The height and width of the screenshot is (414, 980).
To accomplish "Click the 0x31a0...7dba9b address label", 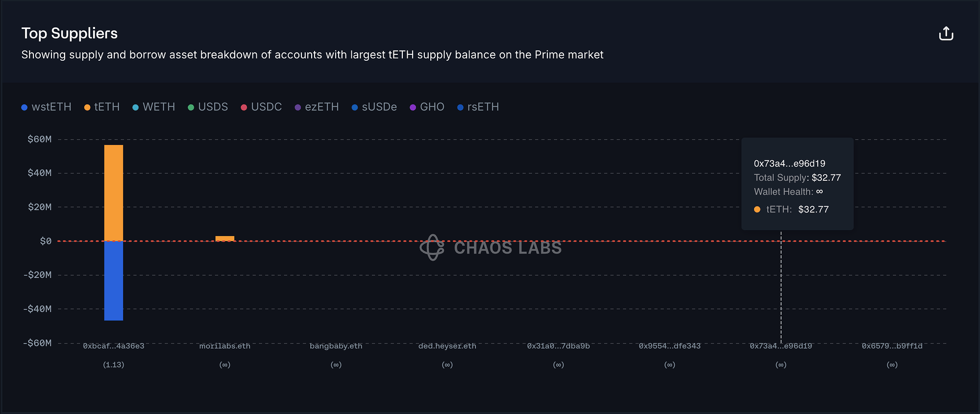I will (x=559, y=346).
